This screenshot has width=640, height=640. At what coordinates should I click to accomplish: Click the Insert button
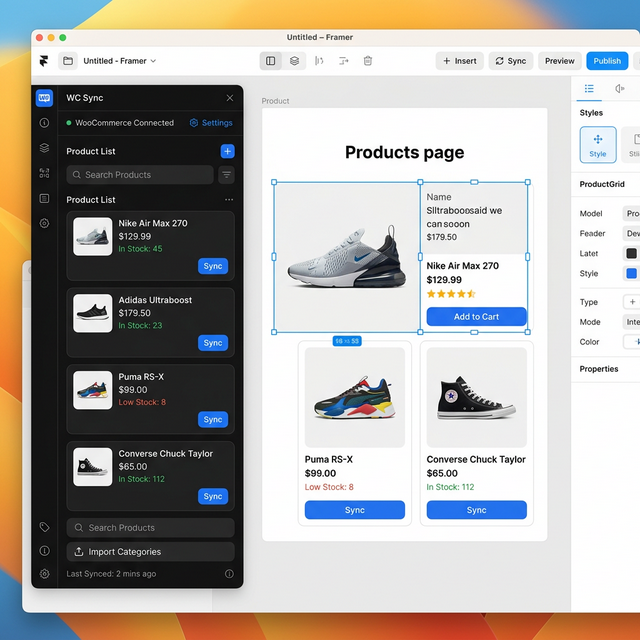pyautogui.click(x=460, y=61)
